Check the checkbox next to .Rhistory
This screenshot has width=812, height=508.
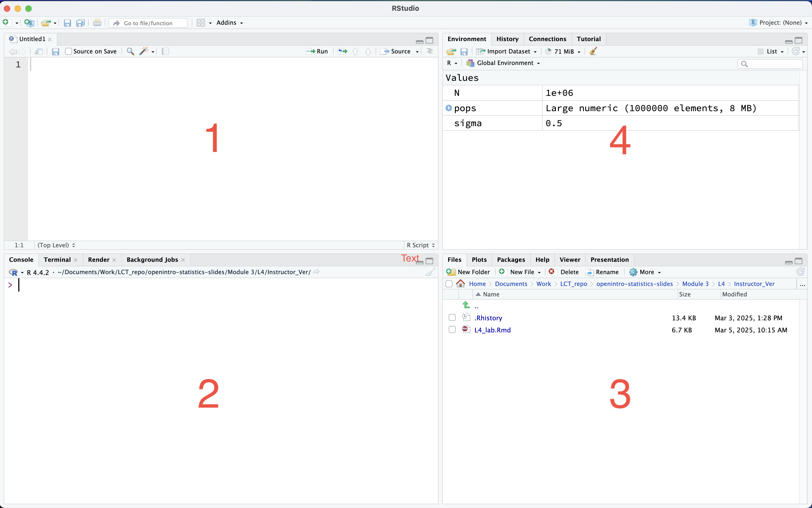point(452,317)
